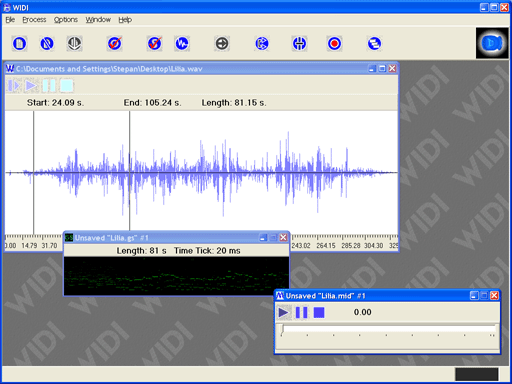The image size is (512, 384).
Task: Click the new document icon in the toolbar
Action: tap(19, 44)
